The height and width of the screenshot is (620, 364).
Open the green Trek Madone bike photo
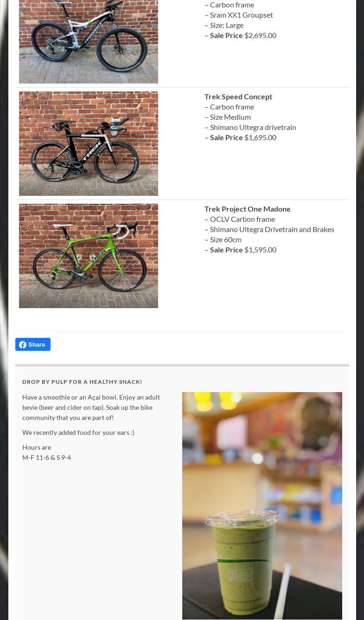tap(89, 256)
